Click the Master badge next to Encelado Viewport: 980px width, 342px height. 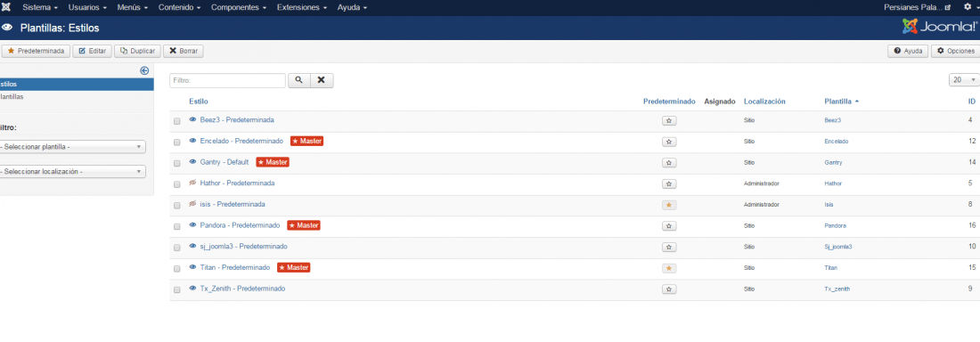(306, 142)
